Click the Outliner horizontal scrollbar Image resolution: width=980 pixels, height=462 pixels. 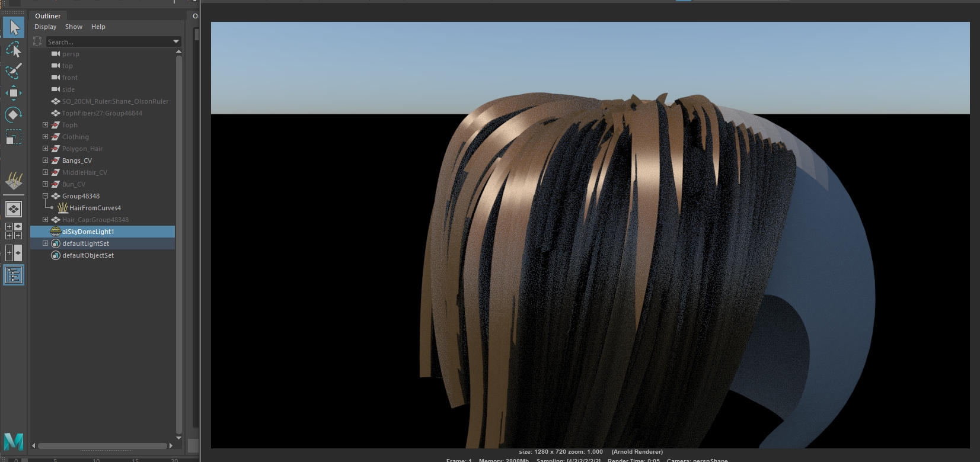[x=102, y=445]
